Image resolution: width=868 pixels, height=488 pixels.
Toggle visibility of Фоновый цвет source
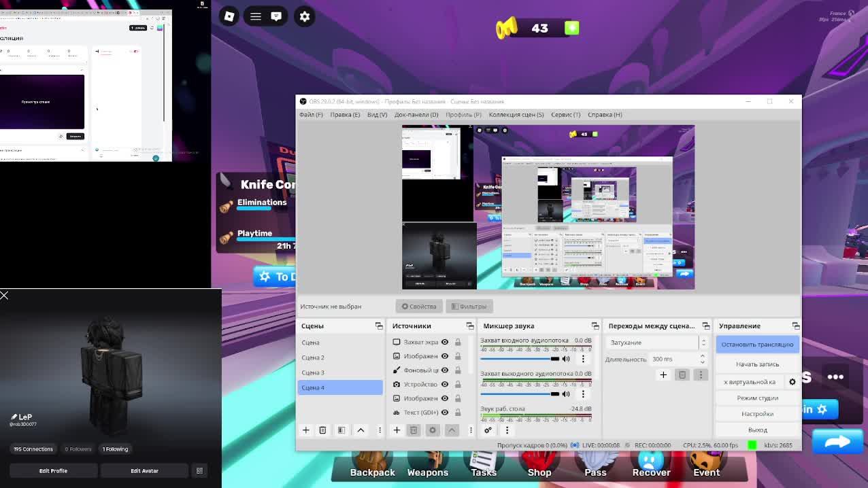point(445,370)
